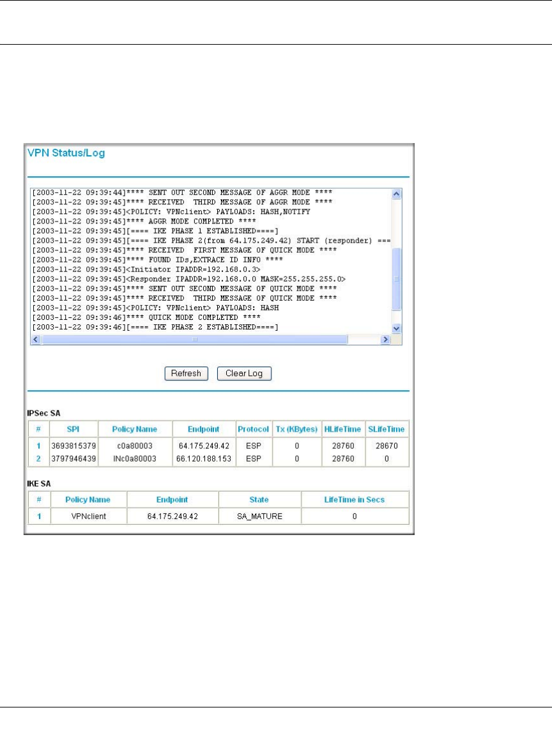
Task: Click policy name c0a80003
Action: tap(135, 446)
